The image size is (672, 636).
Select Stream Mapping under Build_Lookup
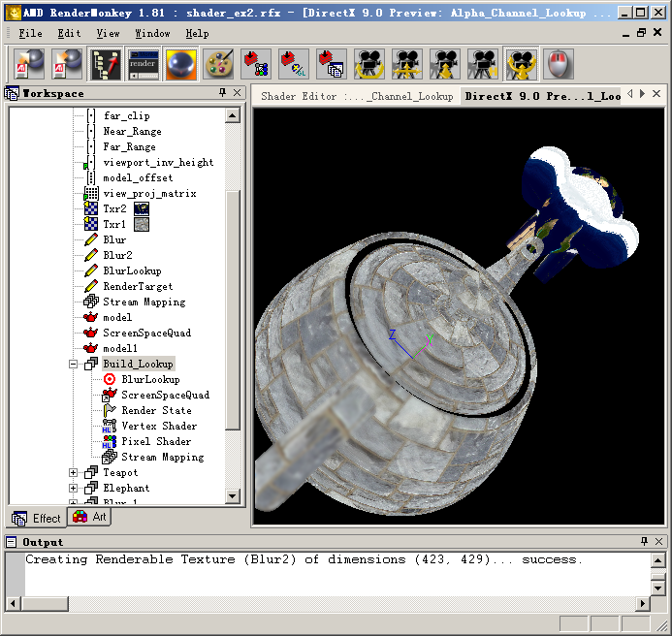(x=163, y=457)
